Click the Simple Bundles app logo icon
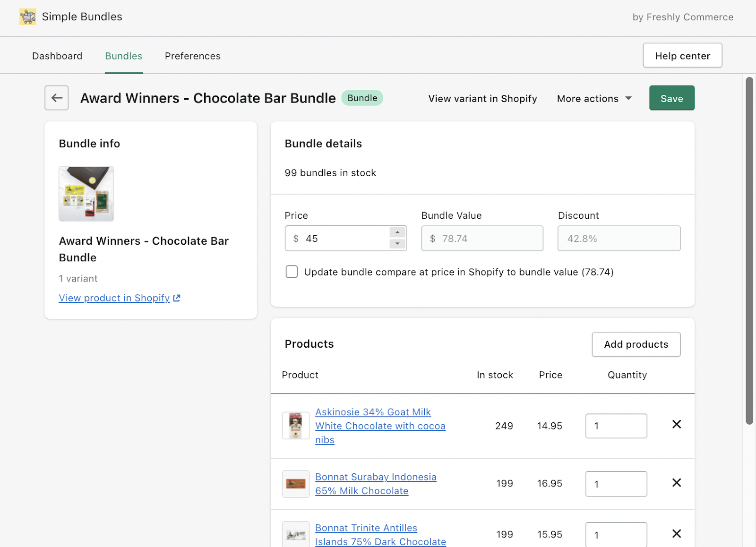 (x=27, y=17)
